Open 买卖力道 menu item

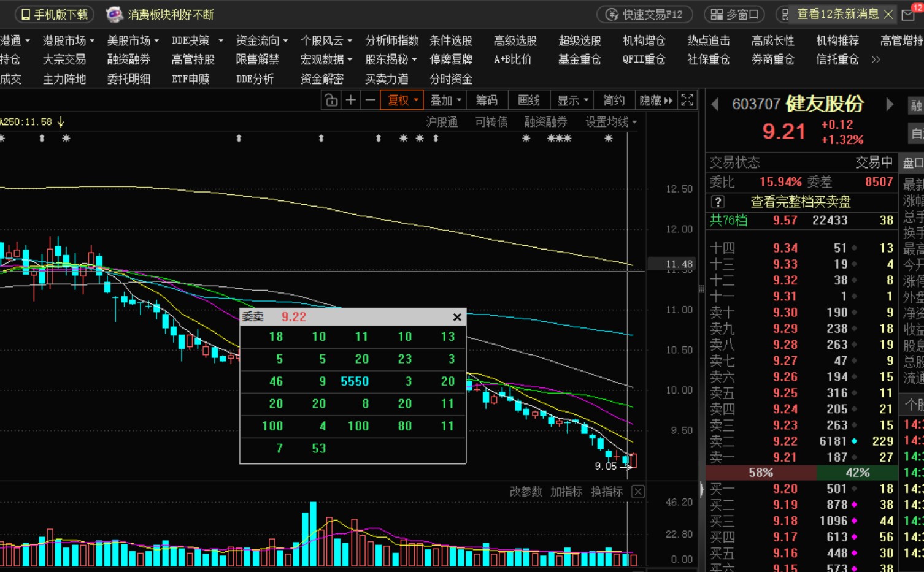[387, 79]
